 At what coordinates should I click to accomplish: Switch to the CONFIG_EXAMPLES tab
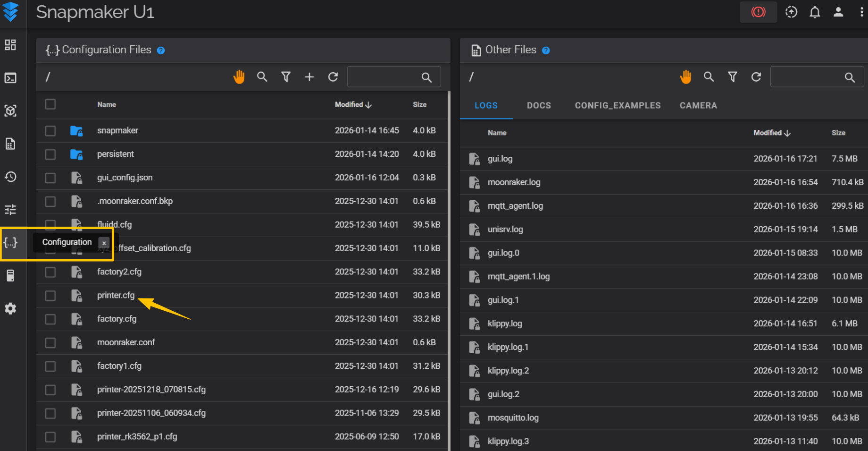618,106
